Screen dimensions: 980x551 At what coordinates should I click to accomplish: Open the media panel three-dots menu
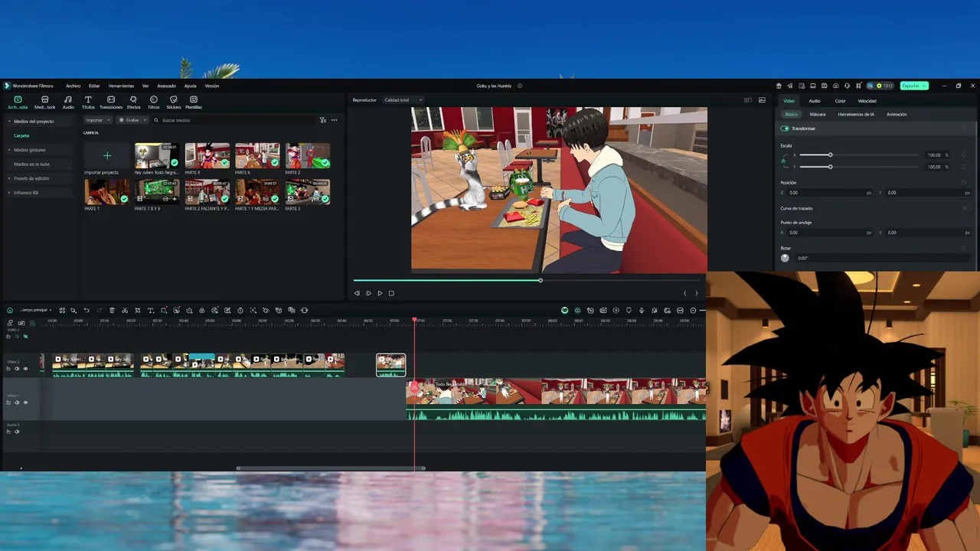pos(334,120)
